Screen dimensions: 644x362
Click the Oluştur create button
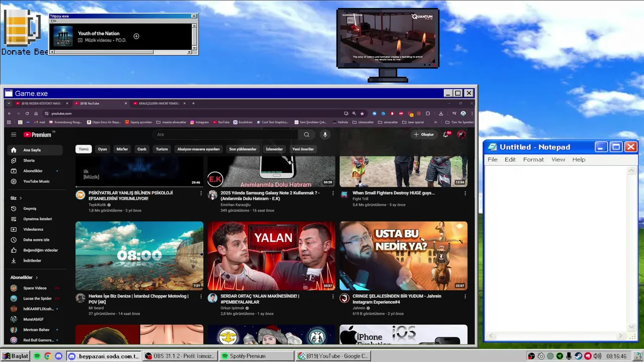pos(423,135)
